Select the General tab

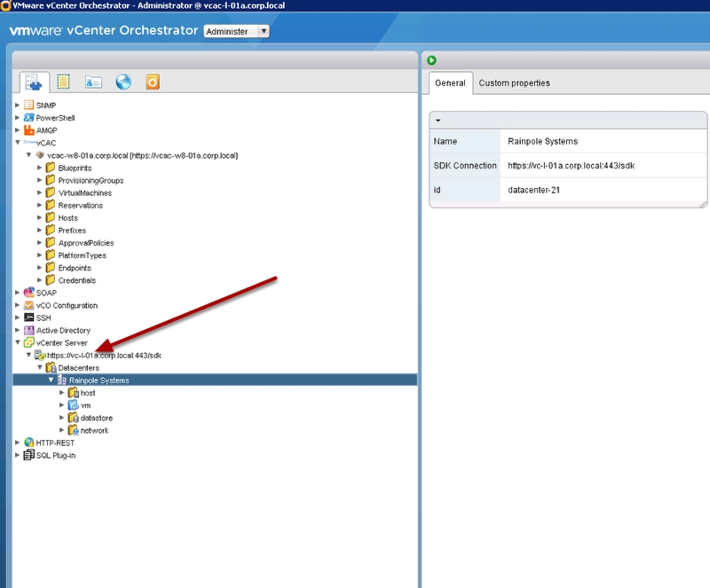tap(450, 83)
